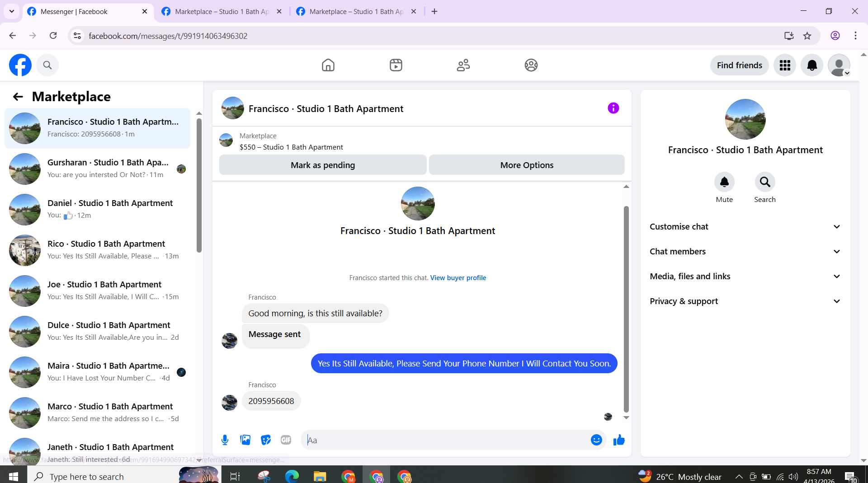Open the Menu grid icon
This screenshot has height=483, width=868.
[x=785, y=66]
